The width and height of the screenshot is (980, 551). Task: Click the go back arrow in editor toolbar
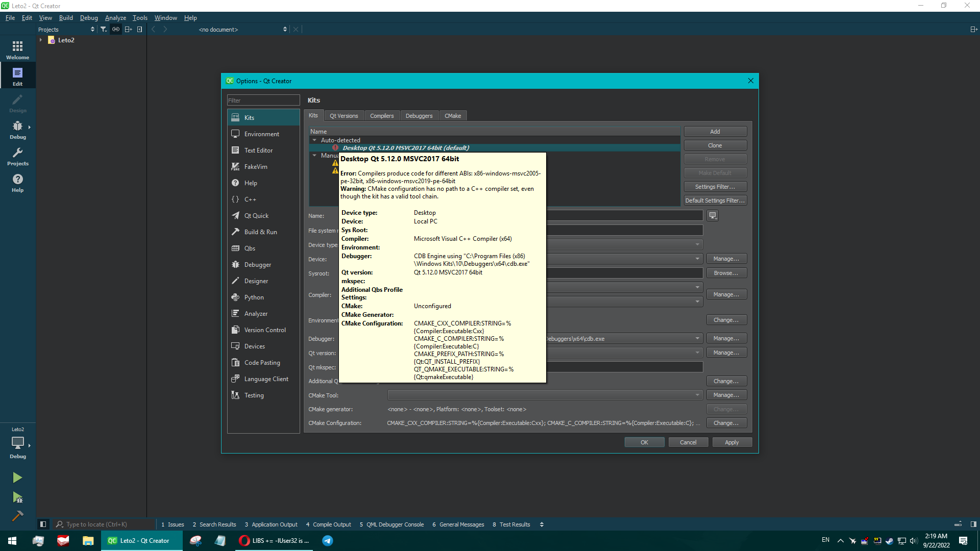(x=154, y=29)
